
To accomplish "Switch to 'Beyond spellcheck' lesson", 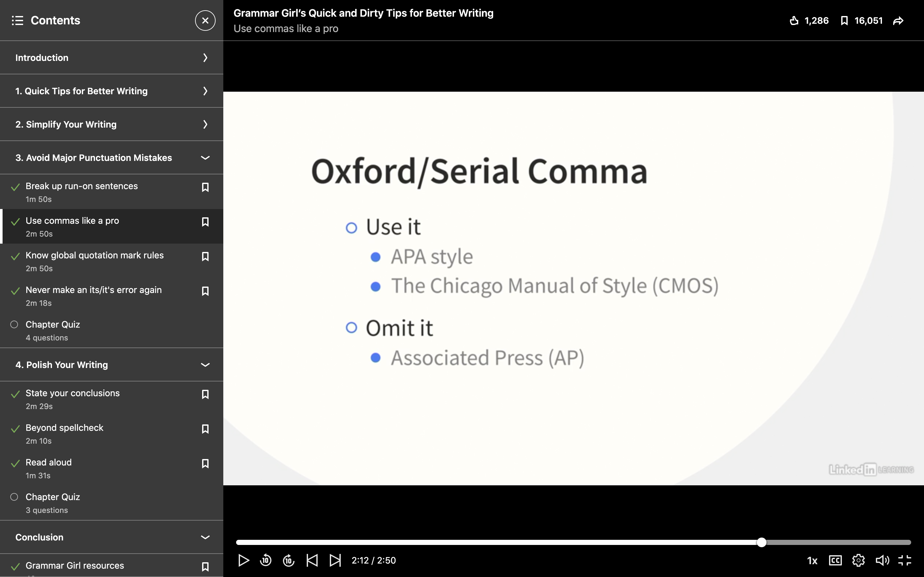I will pos(64,427).
